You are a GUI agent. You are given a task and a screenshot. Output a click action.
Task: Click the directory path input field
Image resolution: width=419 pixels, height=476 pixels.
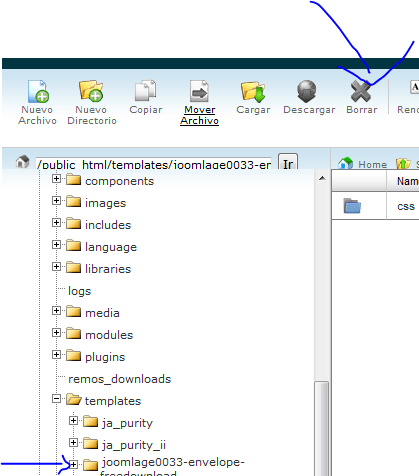click(x=154, y=163)
